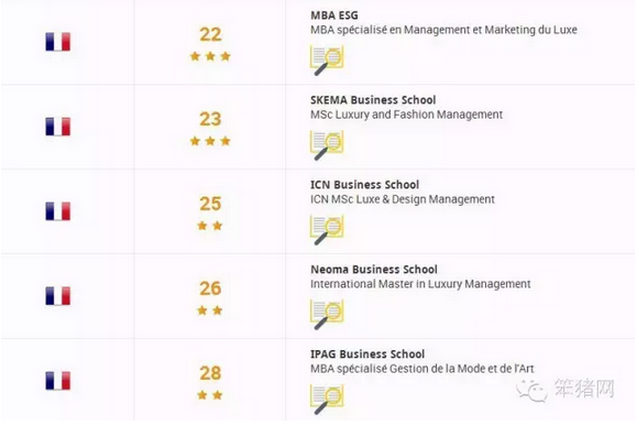The height and width of the screenshot is (428, 638).
Task: Select International Master in Luxury Management program
Action: pos(420,284)
